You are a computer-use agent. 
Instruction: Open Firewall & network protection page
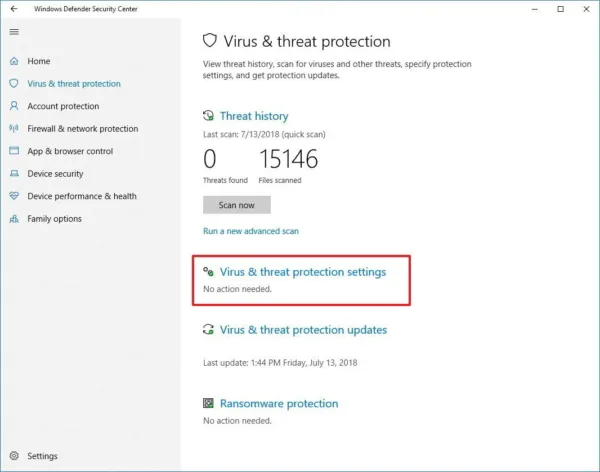click(x=83, y=129)
